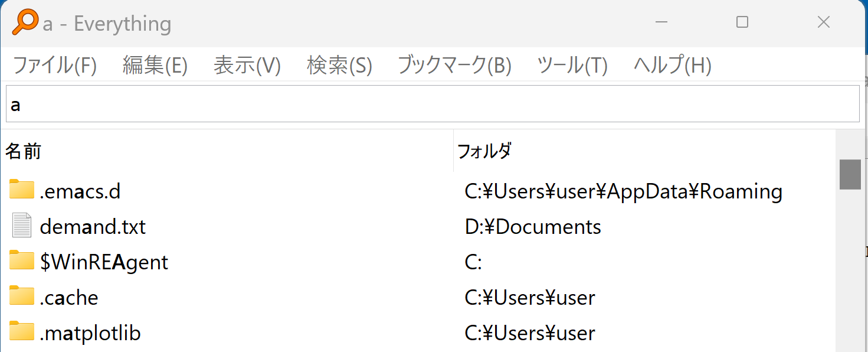Click the Everything magnifier app icon
Screen dimensions: 868x352
(25, 22)
